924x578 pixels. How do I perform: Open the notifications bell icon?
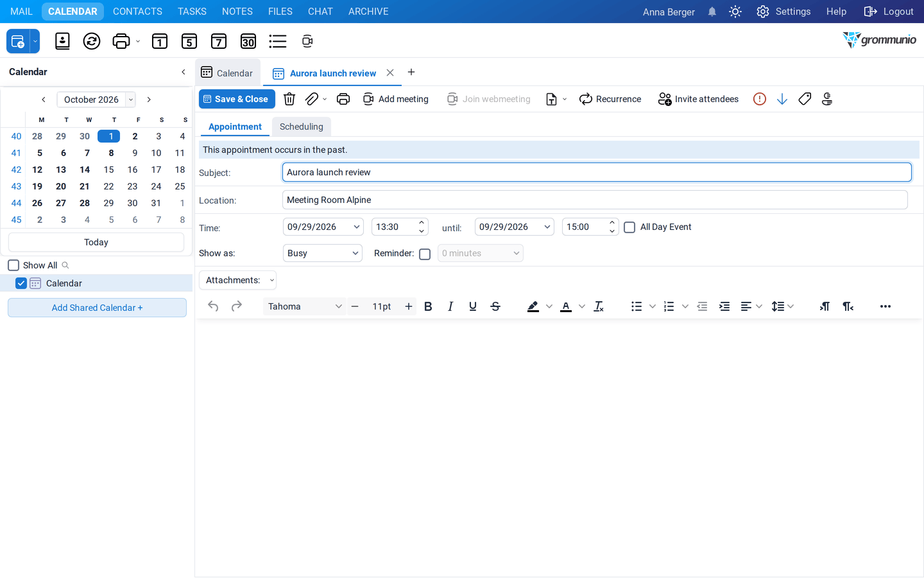pos(712,12)
